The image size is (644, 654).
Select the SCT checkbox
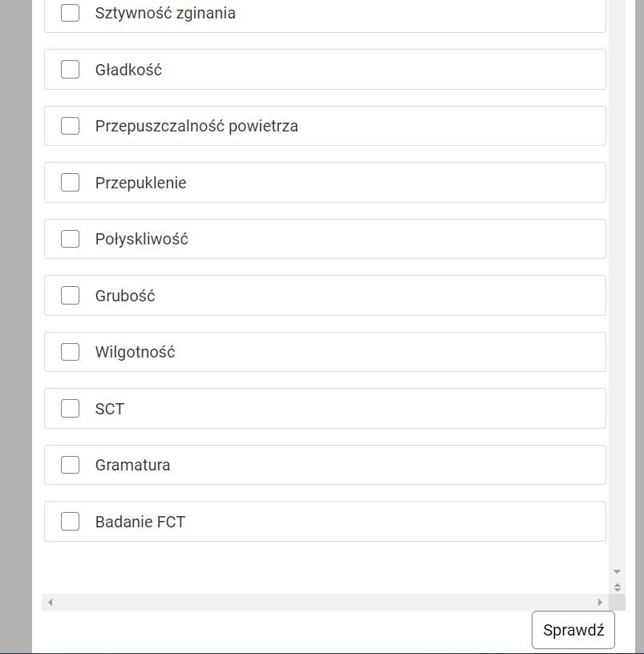click(x=71, y=409)
